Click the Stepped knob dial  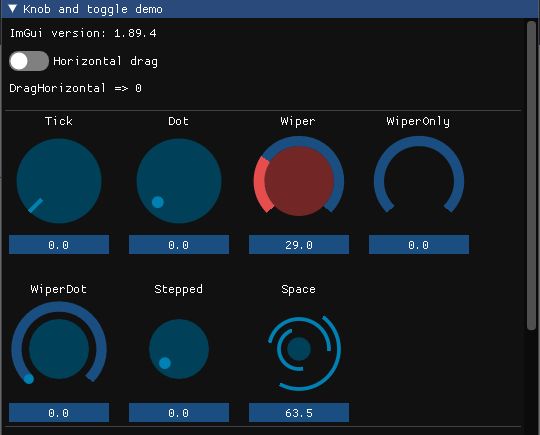[179, 349]
